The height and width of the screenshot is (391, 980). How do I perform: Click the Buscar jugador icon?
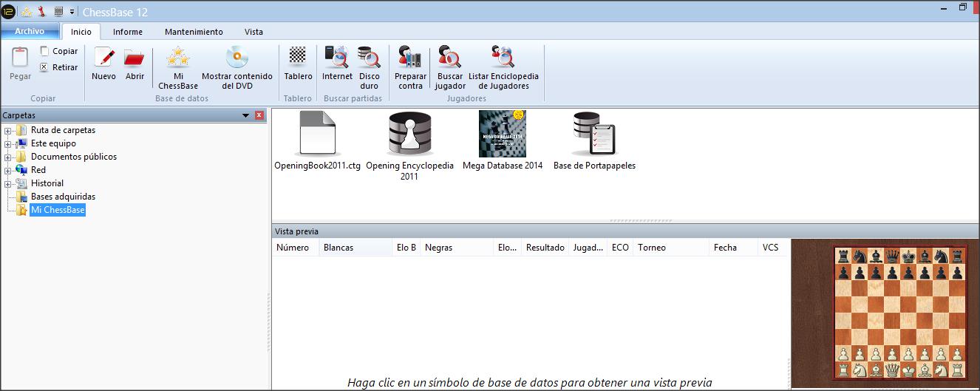pos(449,57)
